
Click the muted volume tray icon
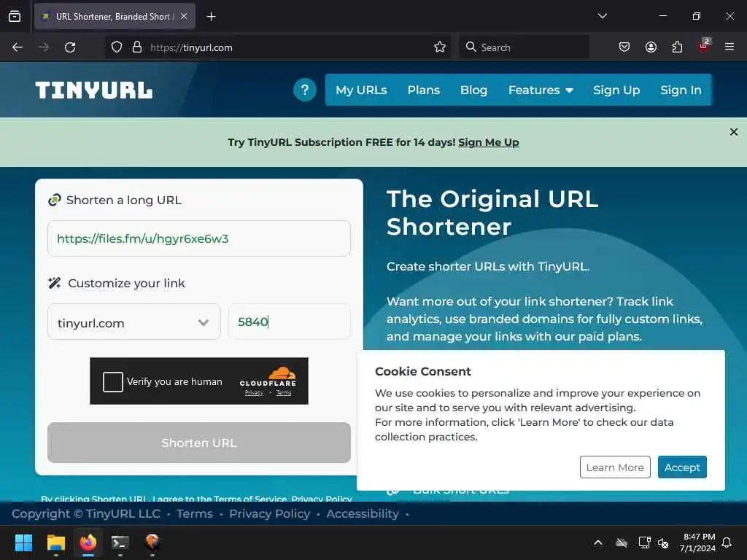[662, 542]
